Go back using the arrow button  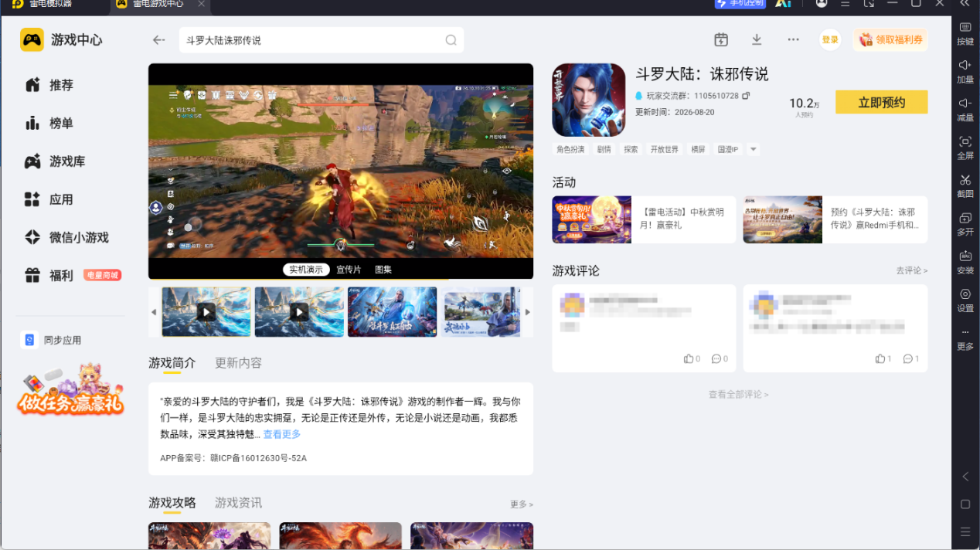pyautogui.click(x=158, y=40)
